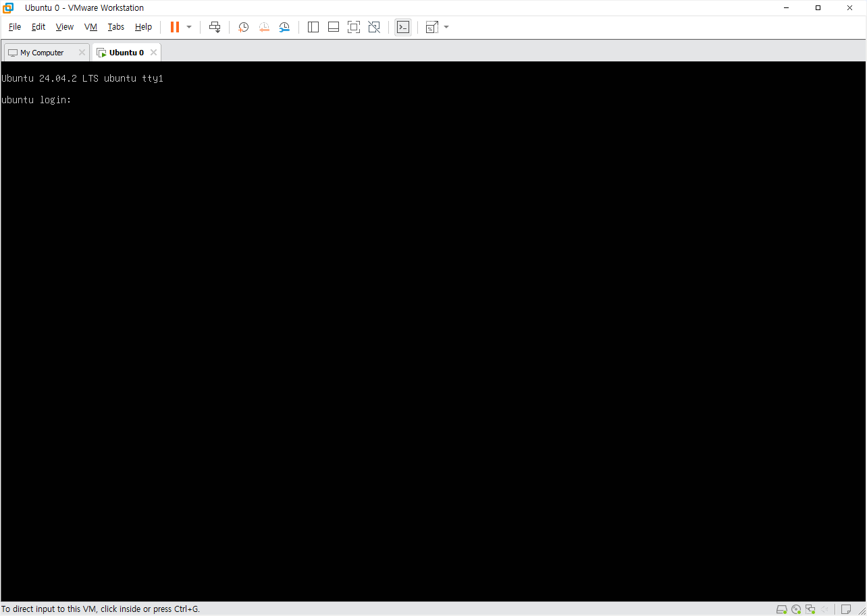Image resolution: width=867 pixels, height=616 pixels.
Task: Toggle the library sidebar panel icon
Action: 313,27
